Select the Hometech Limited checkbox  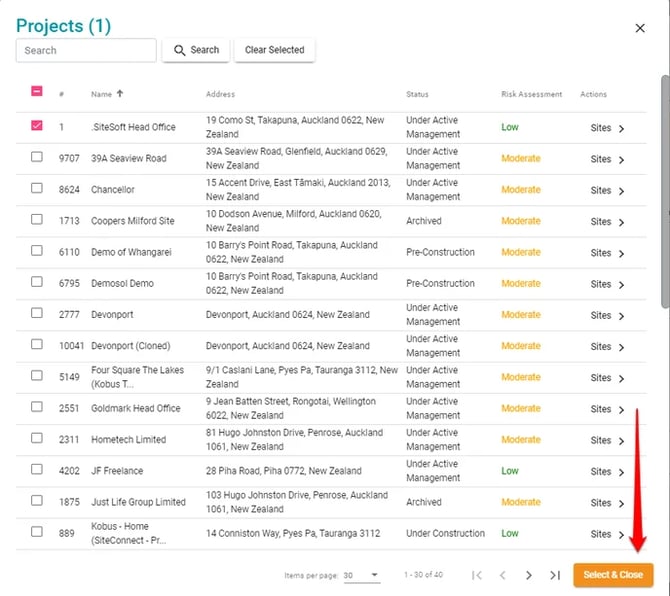(x=37, y=438)
